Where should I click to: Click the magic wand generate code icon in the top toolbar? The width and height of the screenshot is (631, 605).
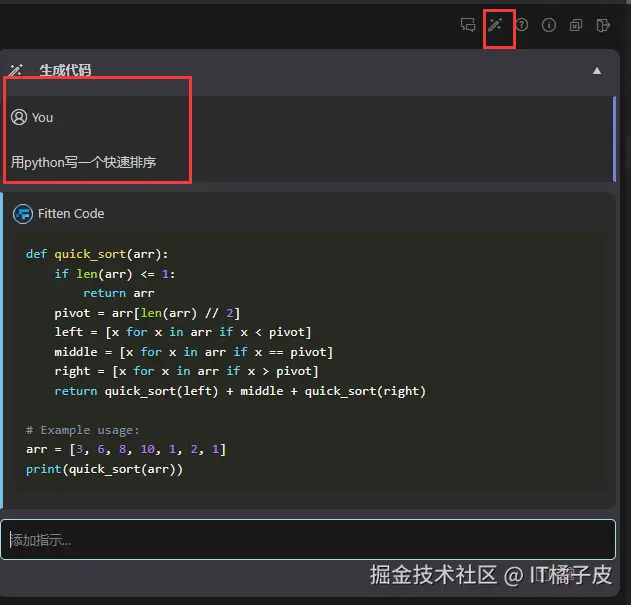pyautogui.click(x=495, y=25)
